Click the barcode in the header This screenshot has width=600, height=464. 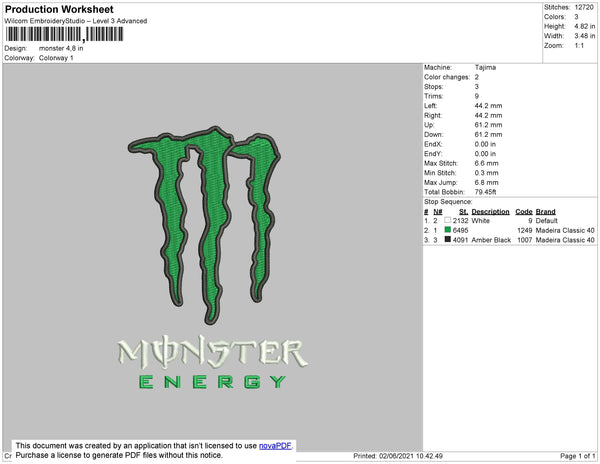(64, 34)
